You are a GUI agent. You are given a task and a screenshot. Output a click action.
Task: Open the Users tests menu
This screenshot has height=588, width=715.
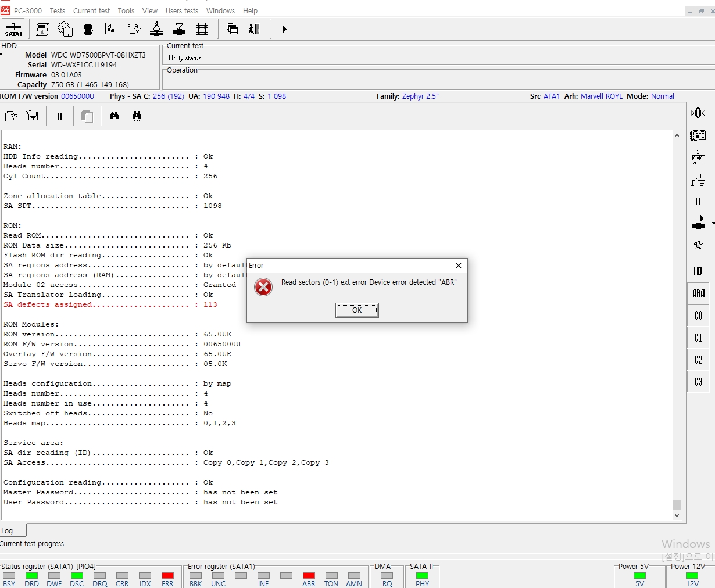(182, 10)
